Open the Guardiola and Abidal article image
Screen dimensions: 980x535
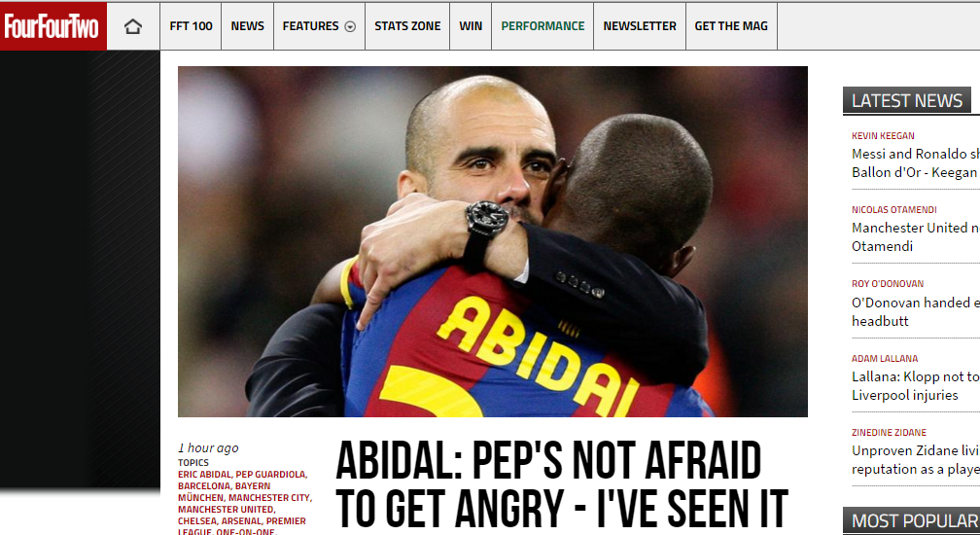(493, 241)
